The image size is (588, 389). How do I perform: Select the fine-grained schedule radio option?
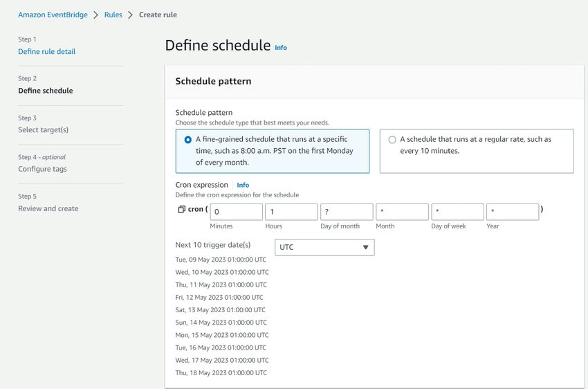(x=188, y=140)
